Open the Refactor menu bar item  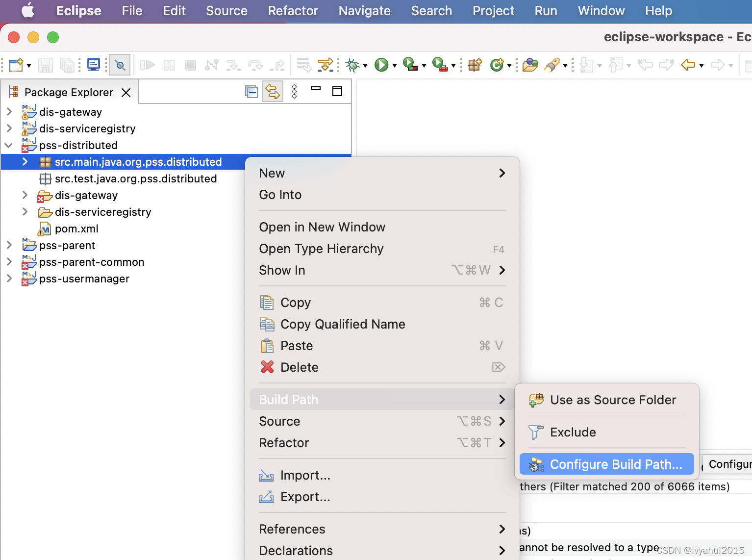click(293, 11)
